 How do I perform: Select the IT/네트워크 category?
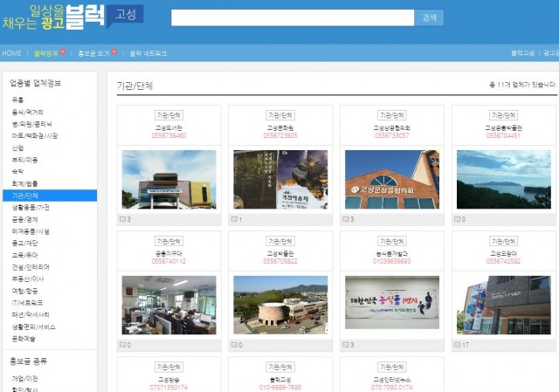point(27,303)
